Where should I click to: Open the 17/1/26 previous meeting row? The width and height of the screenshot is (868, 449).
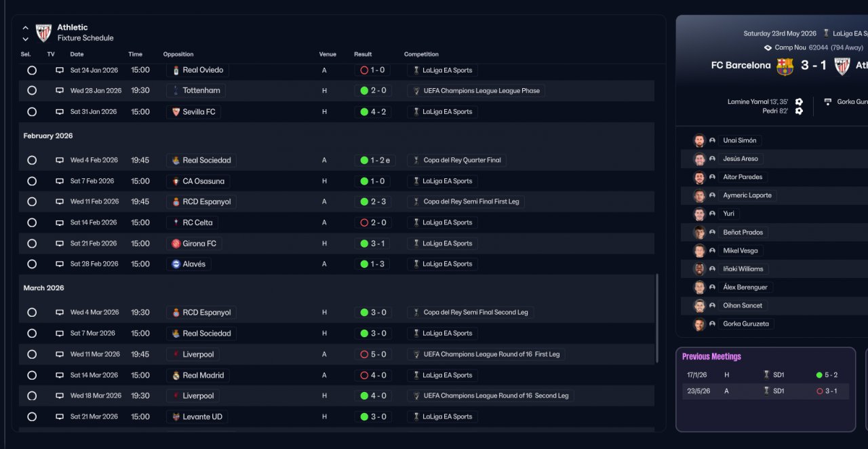tap(766, 374)
